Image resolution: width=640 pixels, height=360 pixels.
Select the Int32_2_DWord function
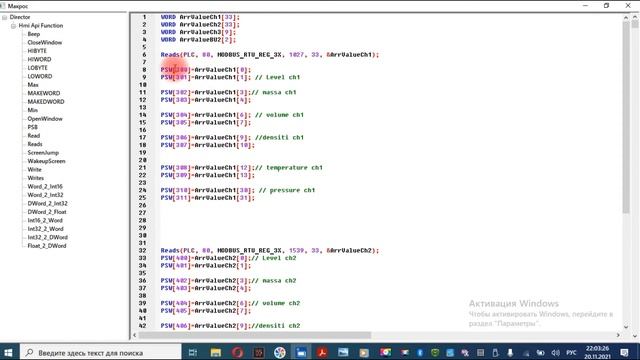47,237
